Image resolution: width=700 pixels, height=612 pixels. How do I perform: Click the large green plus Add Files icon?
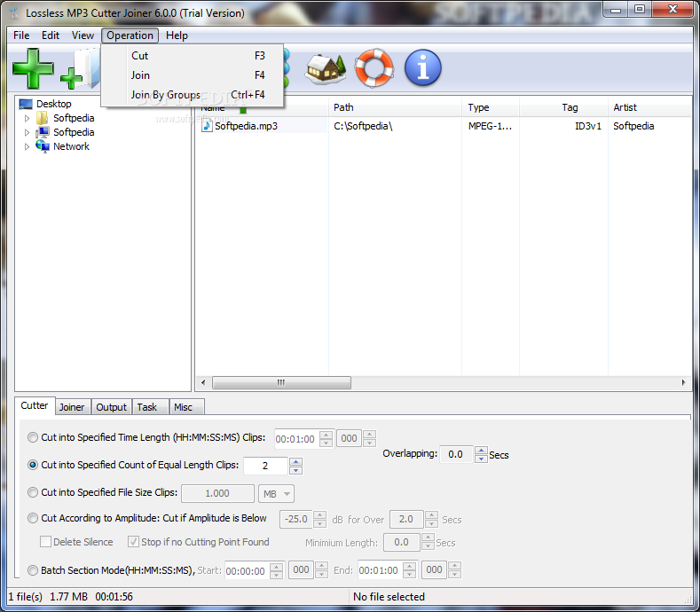tap(33, 68)
